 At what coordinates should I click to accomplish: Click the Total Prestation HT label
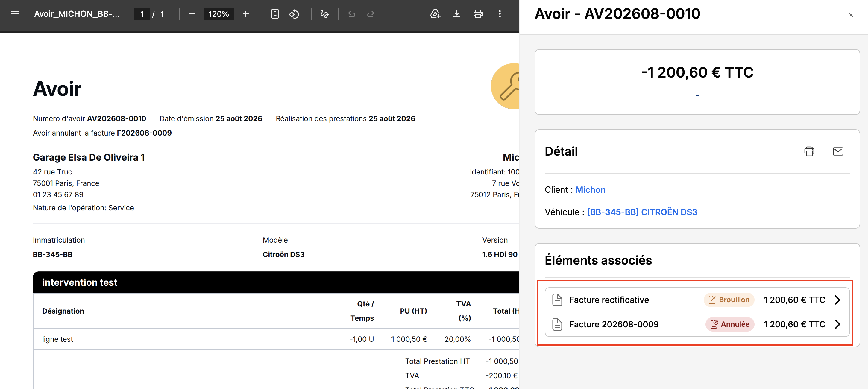coord(437,361)
